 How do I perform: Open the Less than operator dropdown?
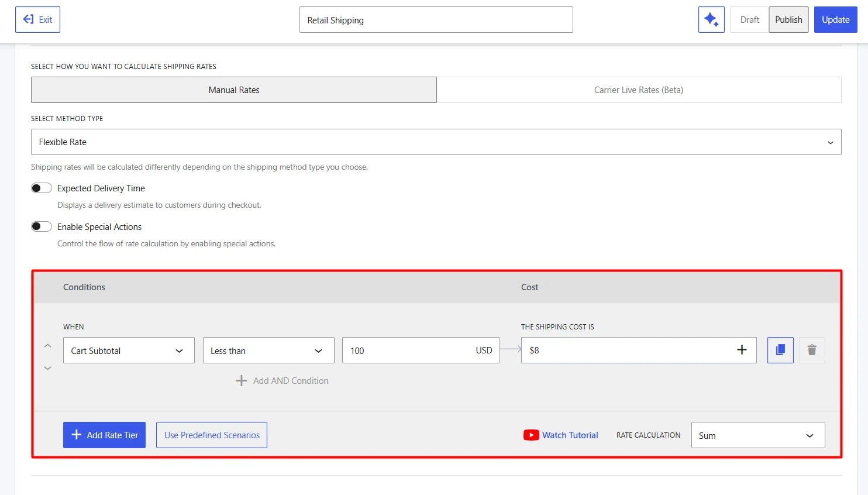[x=268, y=350]
